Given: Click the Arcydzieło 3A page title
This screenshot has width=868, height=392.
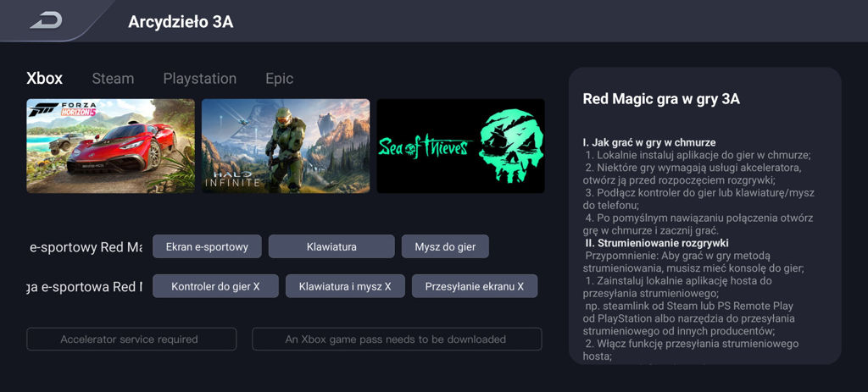Looking at the screenshot, I should pos(181,21).
